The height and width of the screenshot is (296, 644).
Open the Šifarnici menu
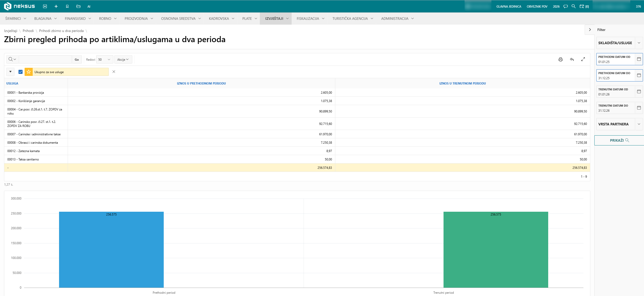click(16, 19)
